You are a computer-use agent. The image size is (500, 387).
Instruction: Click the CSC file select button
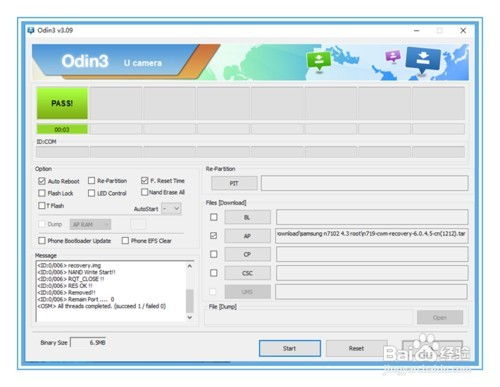tap(247, 273)
